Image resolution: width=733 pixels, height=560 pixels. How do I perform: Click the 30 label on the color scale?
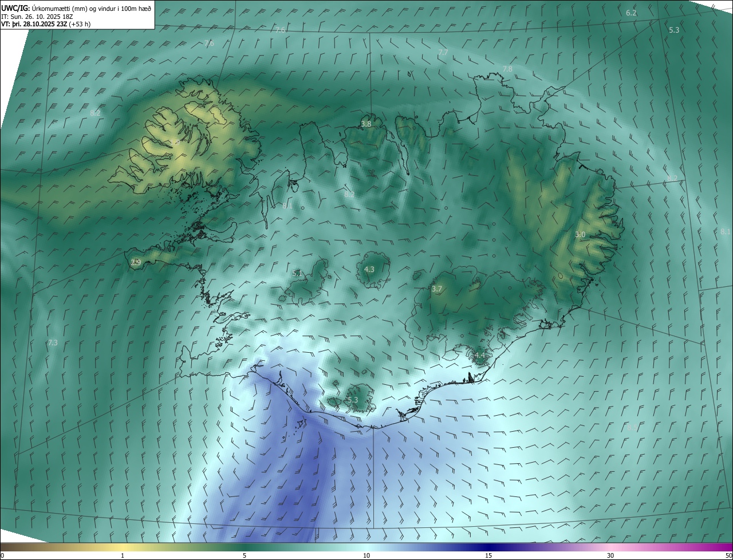click(610, 556)
